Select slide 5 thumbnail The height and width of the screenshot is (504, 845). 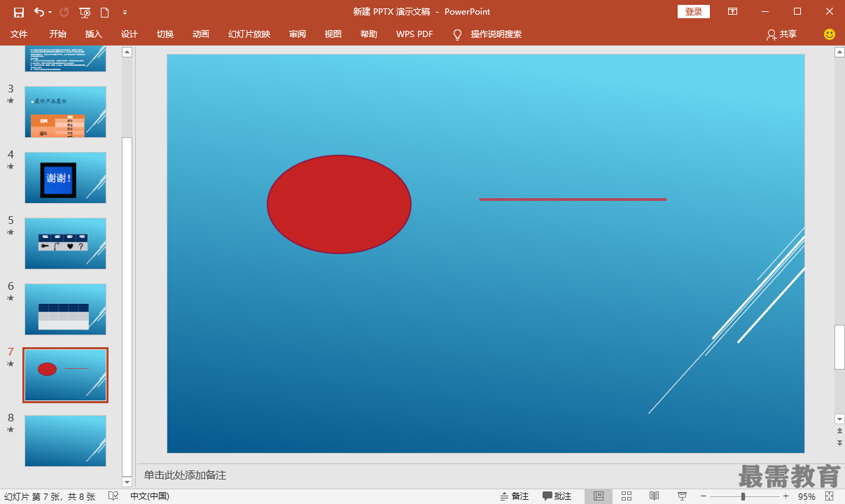pyautogui.click(x=66, y=244)
